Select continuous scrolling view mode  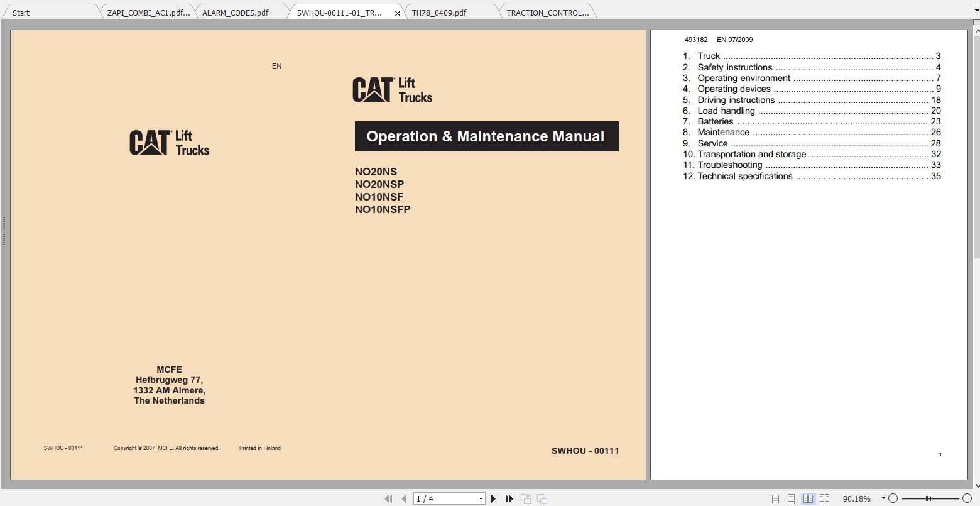(791, 498)
